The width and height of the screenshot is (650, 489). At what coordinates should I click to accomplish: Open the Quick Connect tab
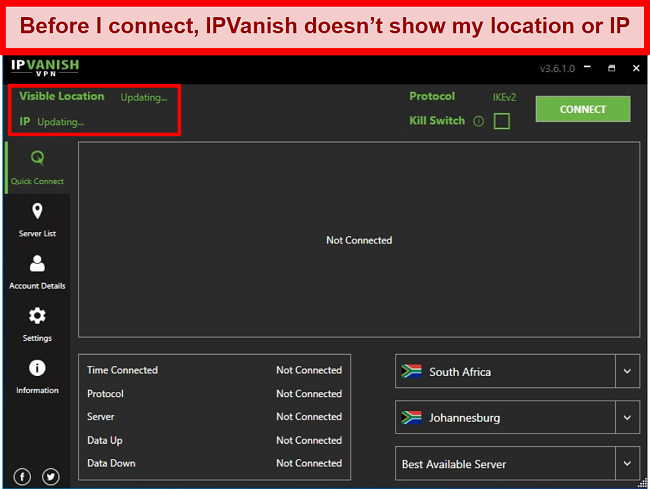pyautogui.click(x=37, y=168)
